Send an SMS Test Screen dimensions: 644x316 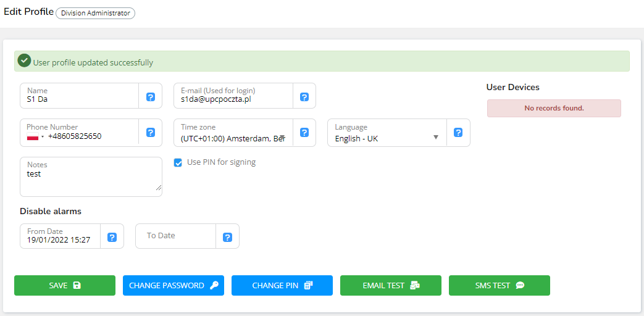point(500,286)
